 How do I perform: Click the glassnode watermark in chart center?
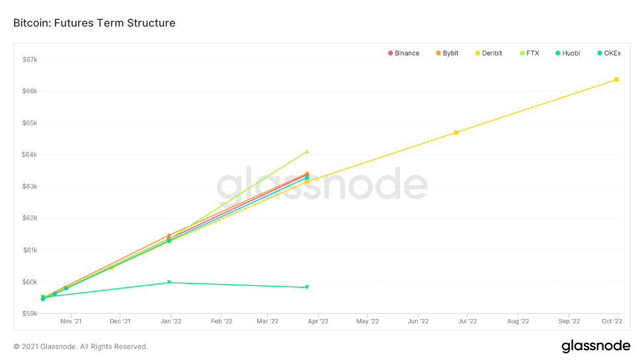coord(322,185)
